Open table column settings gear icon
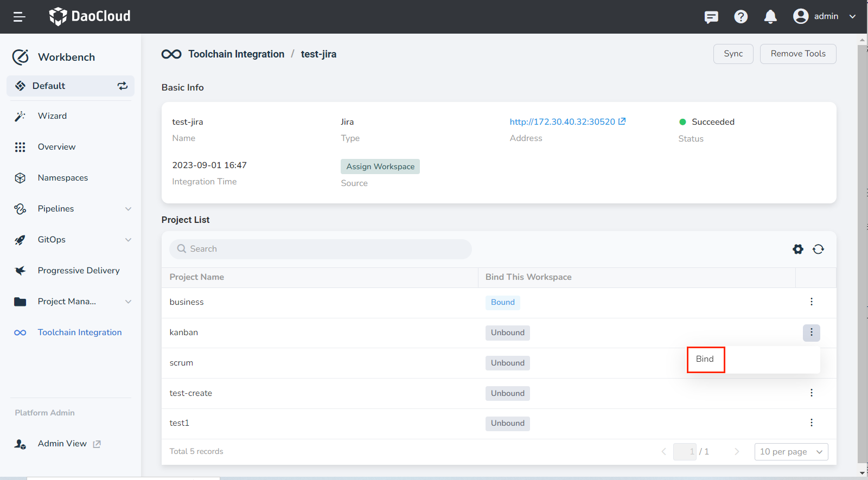The image size is (868, 480). tap(797, 249)
